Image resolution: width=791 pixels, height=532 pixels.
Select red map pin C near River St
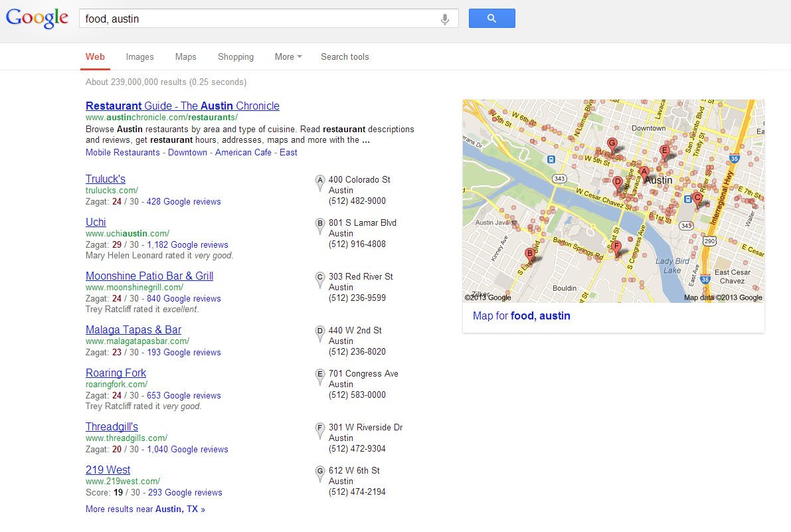click(697, 199)
